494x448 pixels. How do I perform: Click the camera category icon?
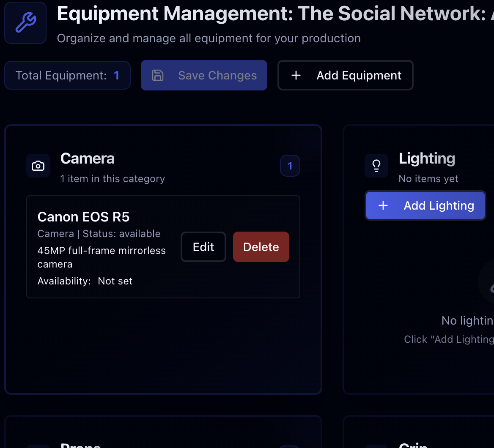(38, 166)
